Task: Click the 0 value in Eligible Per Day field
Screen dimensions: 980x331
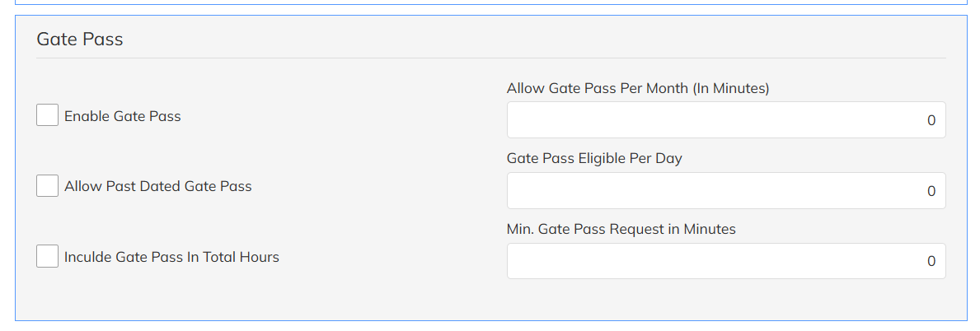Action: click(x=931, y=191)
